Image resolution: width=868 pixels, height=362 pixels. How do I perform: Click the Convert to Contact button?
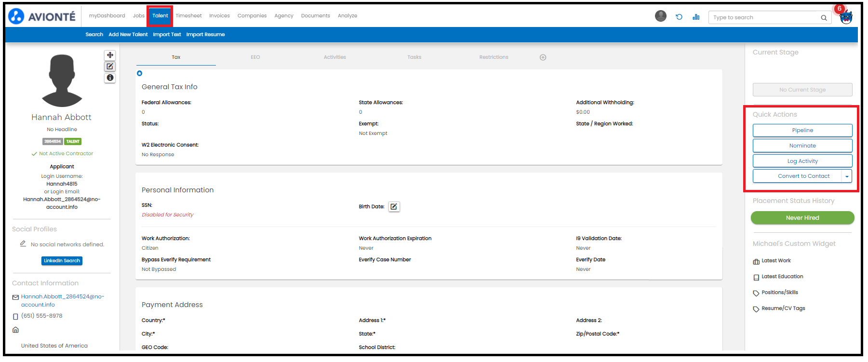point(798,176)
